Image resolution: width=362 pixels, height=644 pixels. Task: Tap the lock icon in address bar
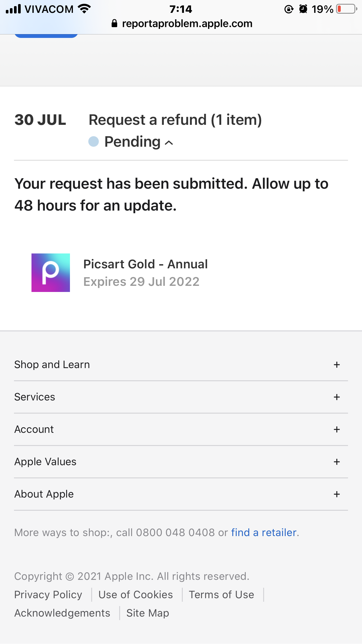[115, 23]
